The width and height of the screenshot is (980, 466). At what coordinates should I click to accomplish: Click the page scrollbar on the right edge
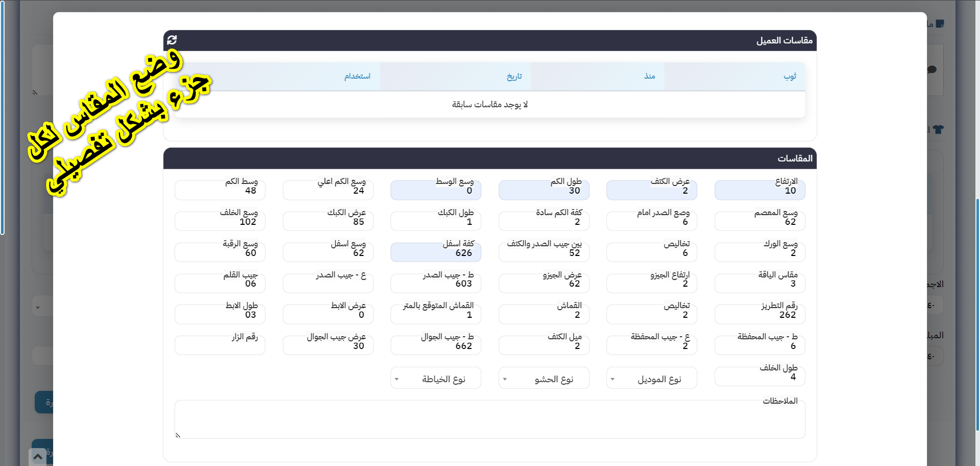977,314
